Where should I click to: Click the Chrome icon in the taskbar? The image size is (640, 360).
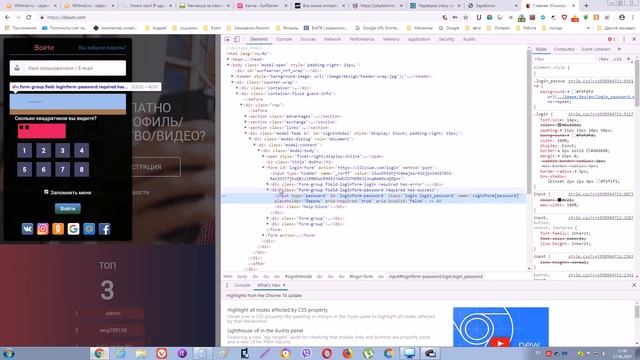[x=99, y=353]
